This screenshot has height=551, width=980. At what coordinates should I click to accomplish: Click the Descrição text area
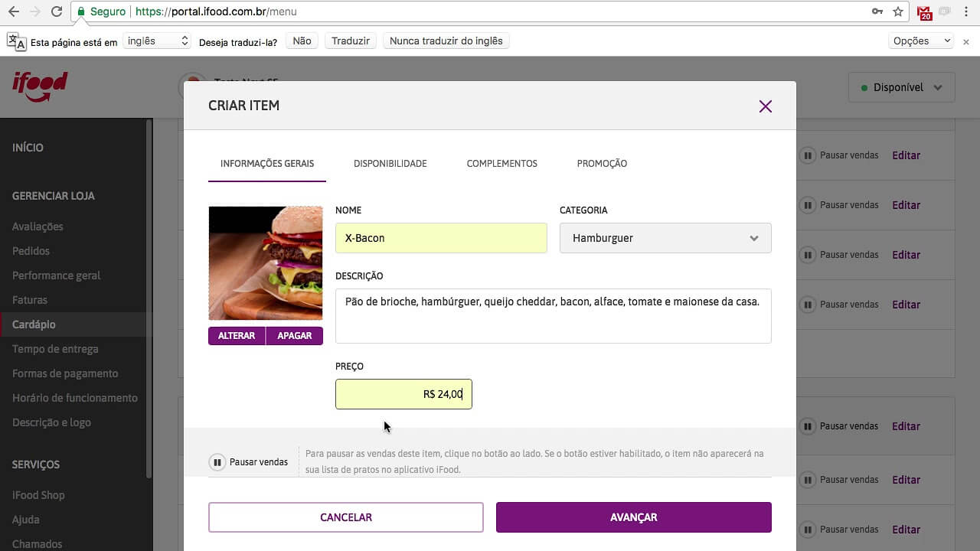tap(554, 316)
